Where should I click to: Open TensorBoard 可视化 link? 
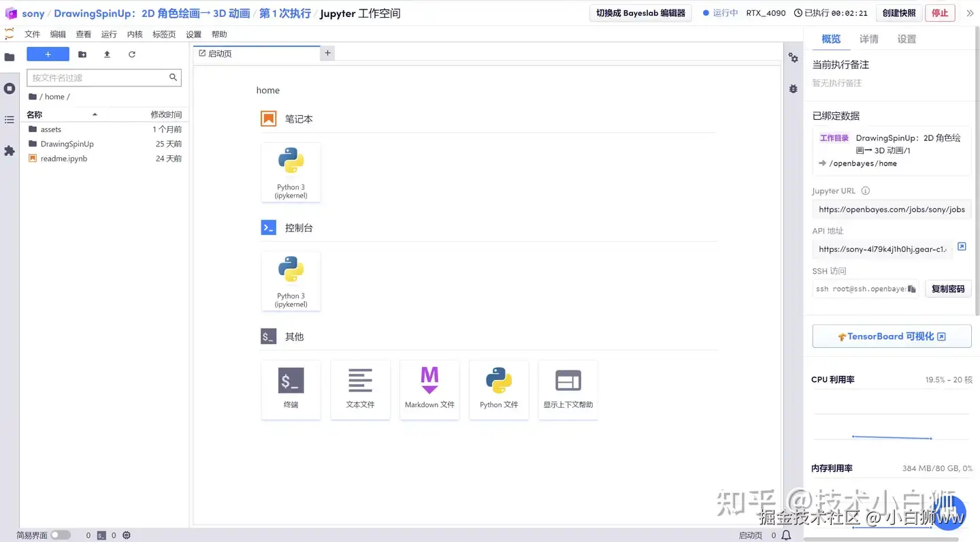892,336
